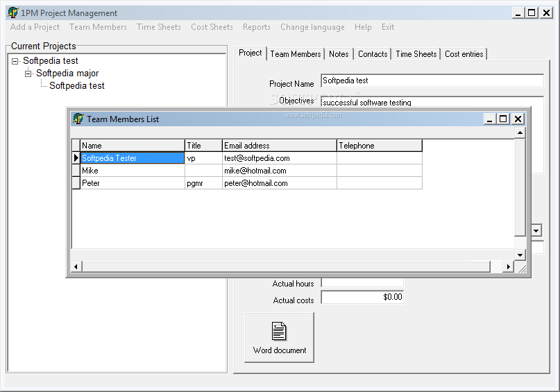Click the row selector for Mike's row
Screen dimensions: 560x392
(x=76, y=171)
